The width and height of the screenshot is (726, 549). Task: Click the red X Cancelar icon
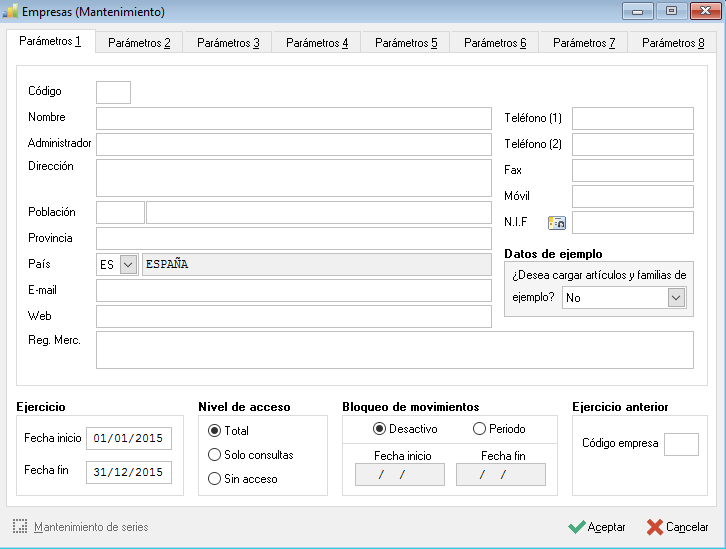655,527
